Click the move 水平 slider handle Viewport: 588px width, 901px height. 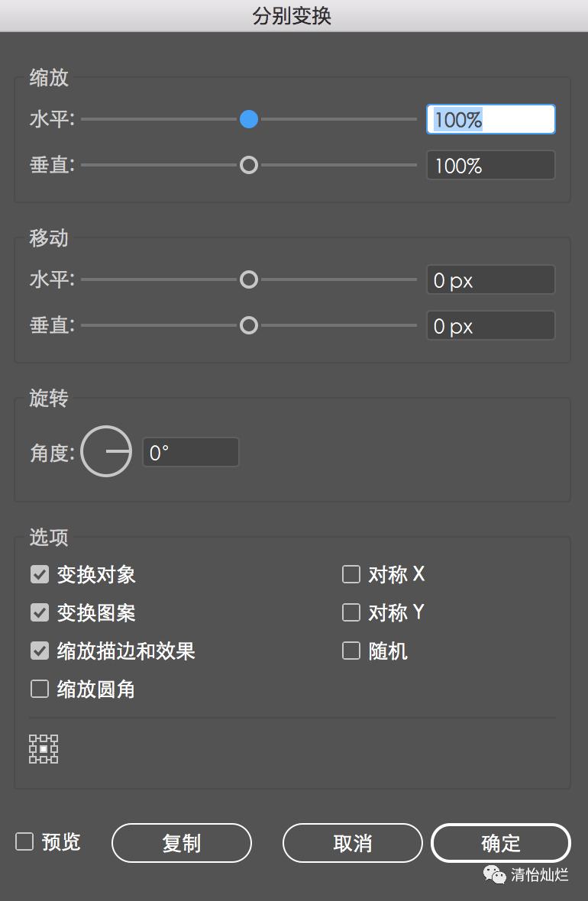pyautogui.click(x=249, y=280)
